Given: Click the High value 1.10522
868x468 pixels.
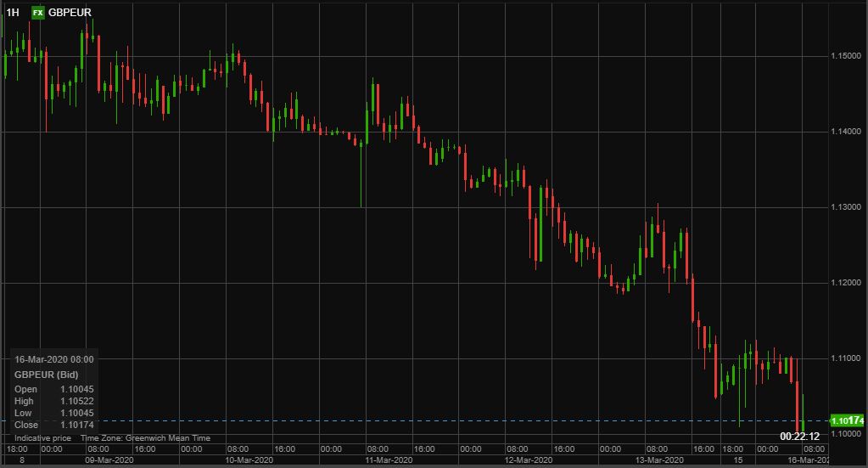Looking at the screenshot, I should [x=77, y=401].
